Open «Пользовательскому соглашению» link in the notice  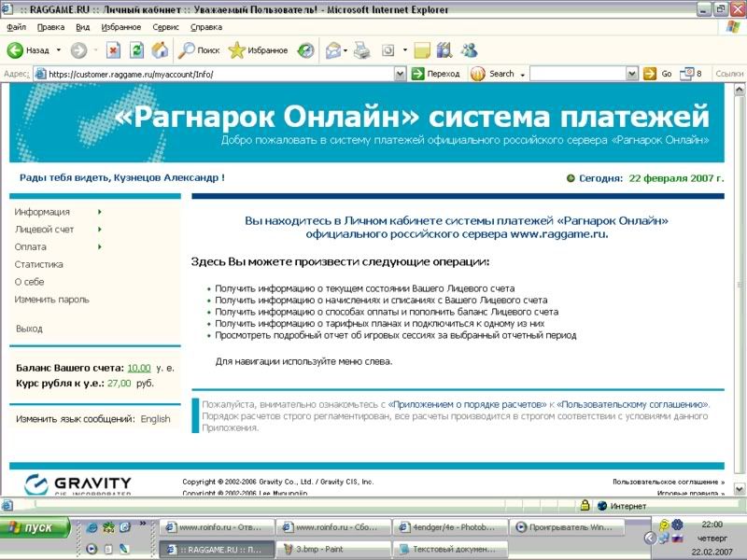(632, 405)
